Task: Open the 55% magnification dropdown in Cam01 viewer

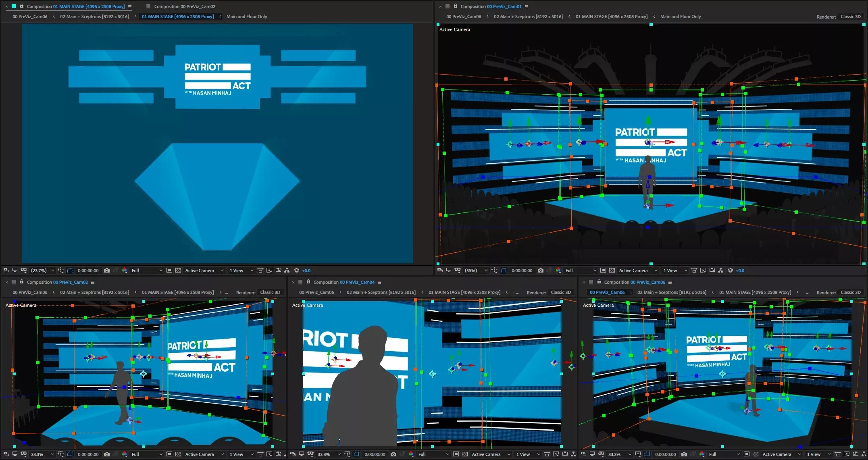Action: click(x=476, y=271)
